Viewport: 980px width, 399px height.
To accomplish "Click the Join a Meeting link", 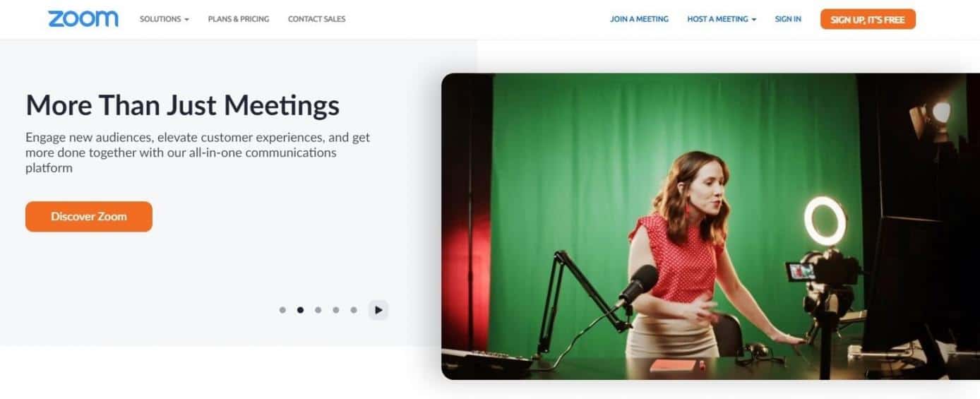I will pos(639,19).
